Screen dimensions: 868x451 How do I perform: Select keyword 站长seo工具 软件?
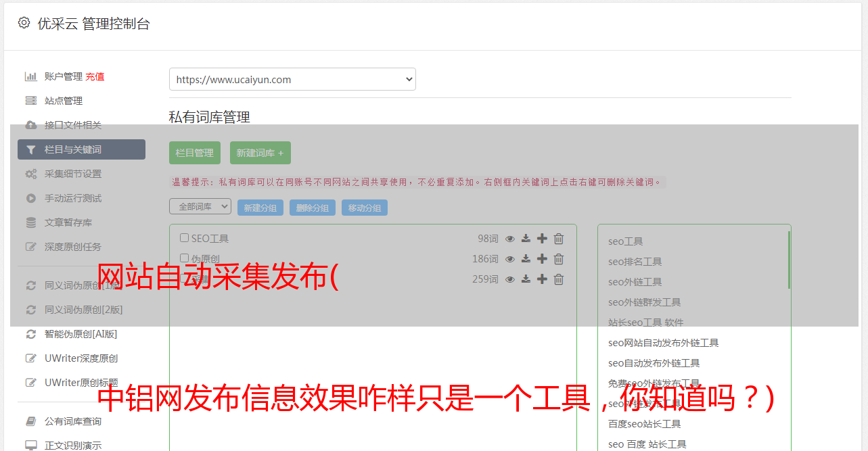646,323
